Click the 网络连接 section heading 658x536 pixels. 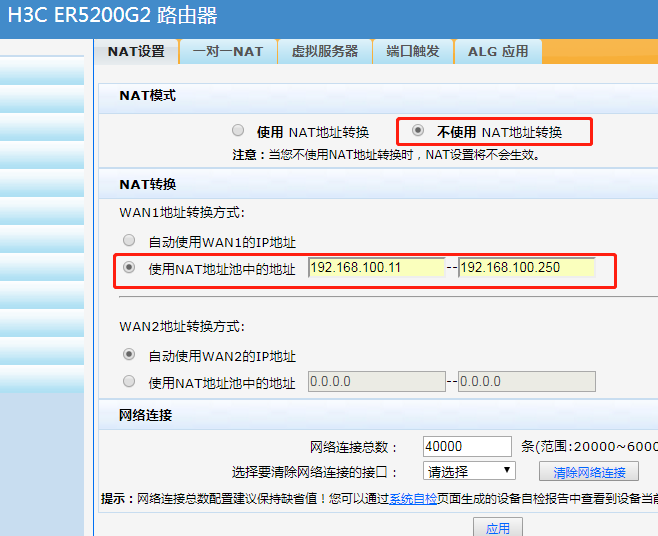pyautogui.click(x=145, y=415)
